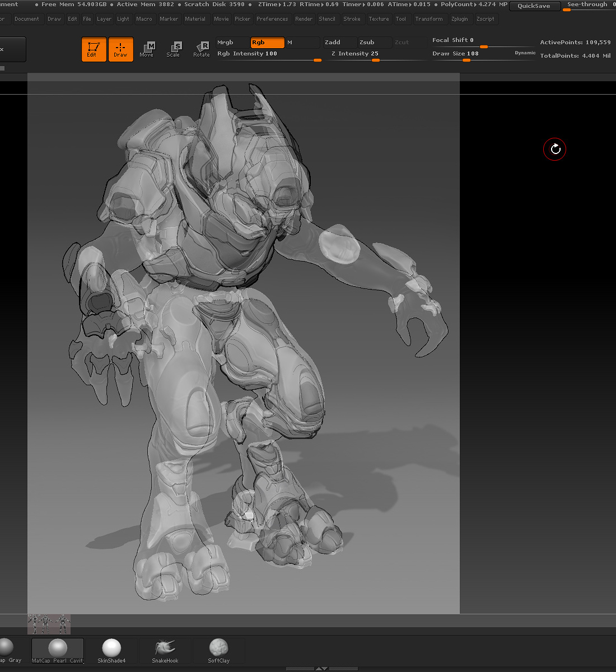This screenshot has width=616, height=672.
Task: Choose the SoftClay brush
Action: [x=218, y=651]
